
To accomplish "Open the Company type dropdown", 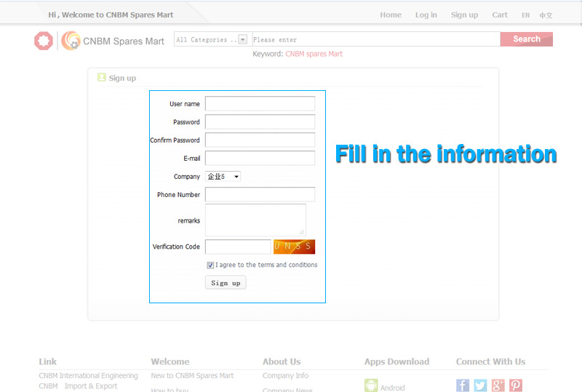I will coord(223,176).
